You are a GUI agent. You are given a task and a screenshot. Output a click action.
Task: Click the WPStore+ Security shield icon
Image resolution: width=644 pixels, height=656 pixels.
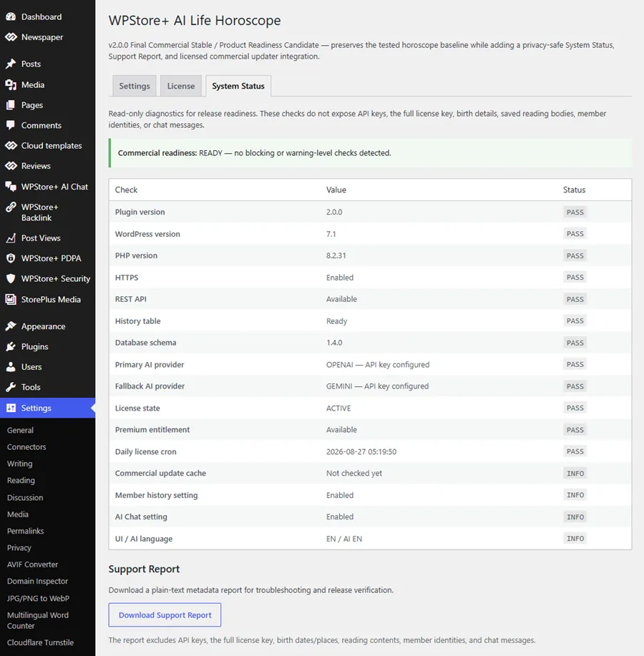point(11,278)
